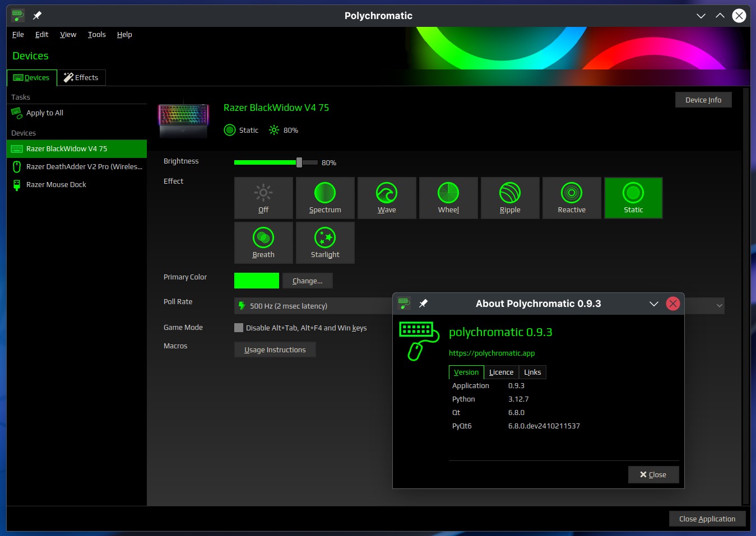This screenshot has height=536, width=756.
Task: Open the Links tab
Action: coord(532,372)
